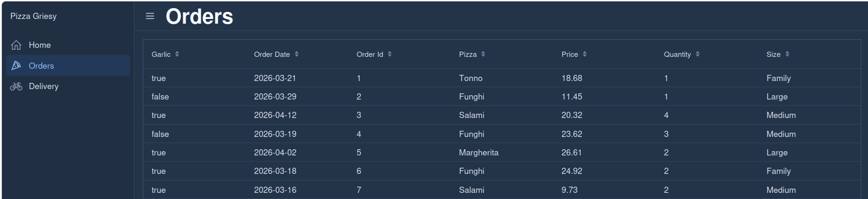Sort by Size column arrows
Viewport: 868px width, 199px height.
[x=787, y=54]
